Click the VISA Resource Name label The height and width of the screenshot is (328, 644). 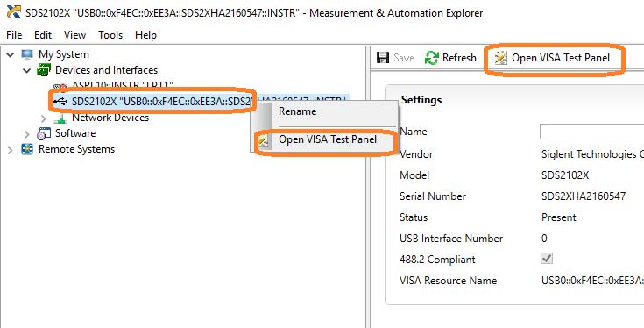coord(448,281)
